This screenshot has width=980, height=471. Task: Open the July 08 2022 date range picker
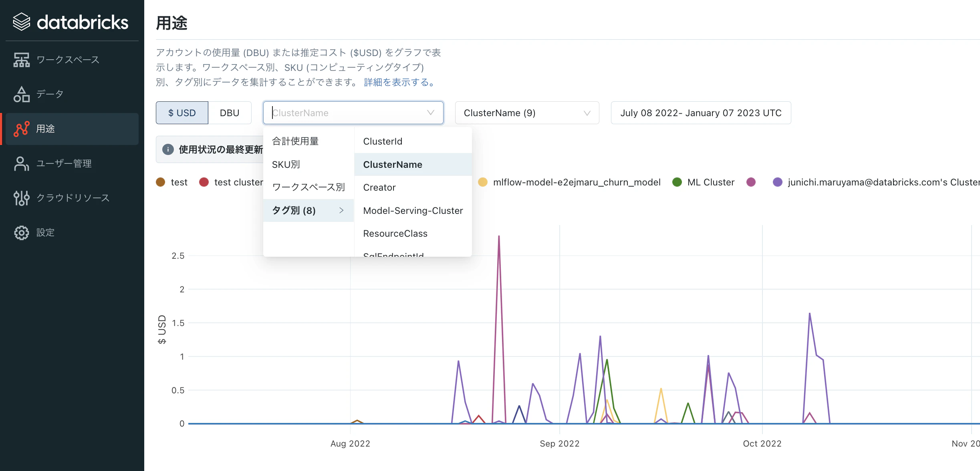point(701,113)
